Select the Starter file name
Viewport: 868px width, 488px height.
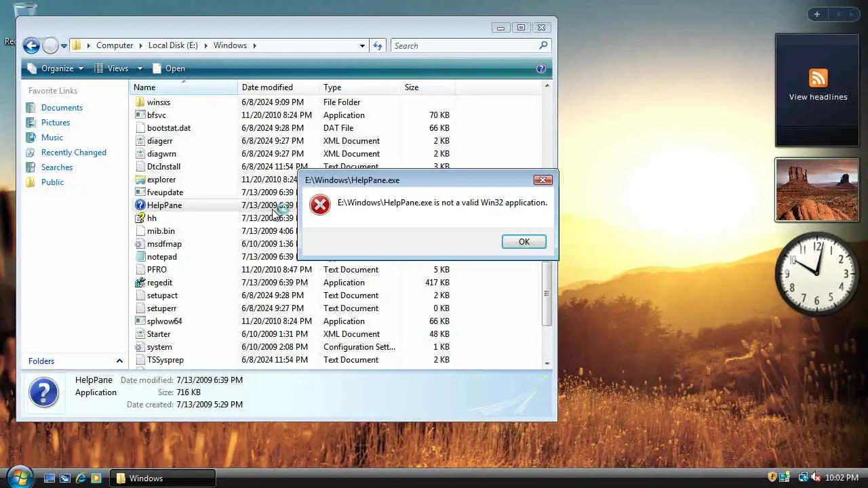point(159,334)
